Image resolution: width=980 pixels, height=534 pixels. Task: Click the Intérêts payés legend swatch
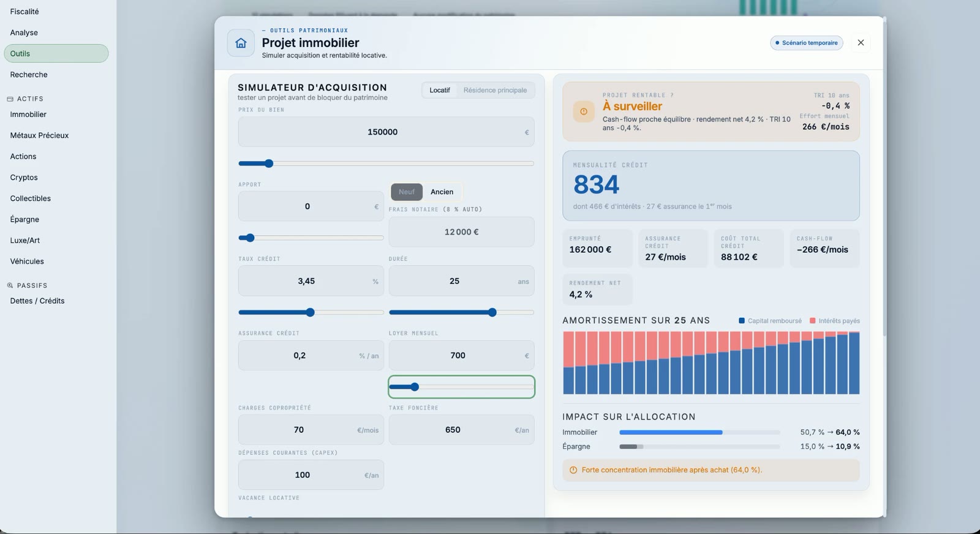[x=813, y=321]
